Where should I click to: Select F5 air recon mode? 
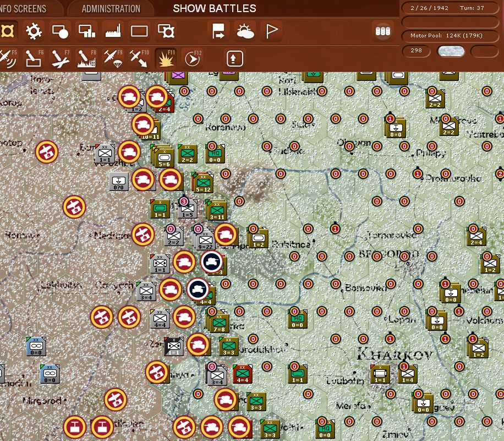pos(8,58)
